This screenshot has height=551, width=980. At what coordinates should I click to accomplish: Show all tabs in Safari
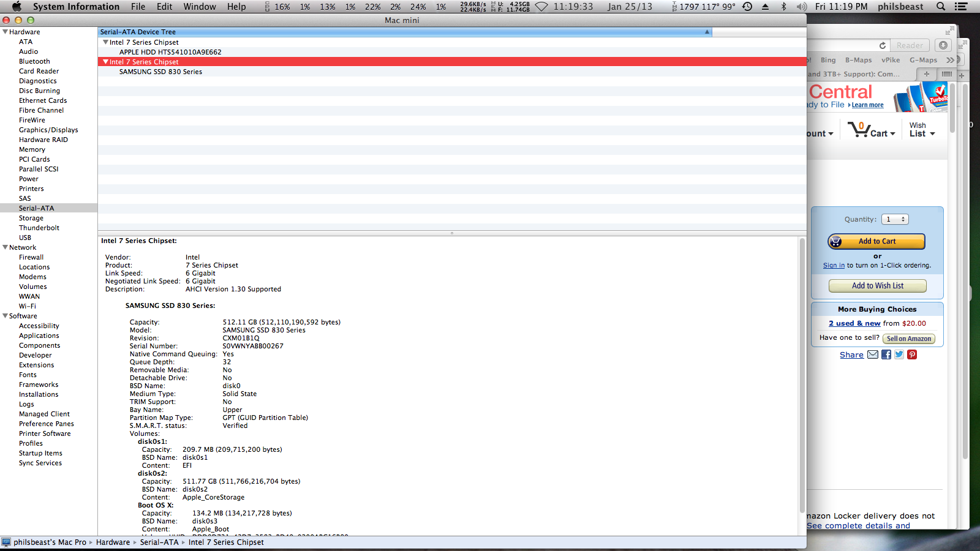point(947,74)
